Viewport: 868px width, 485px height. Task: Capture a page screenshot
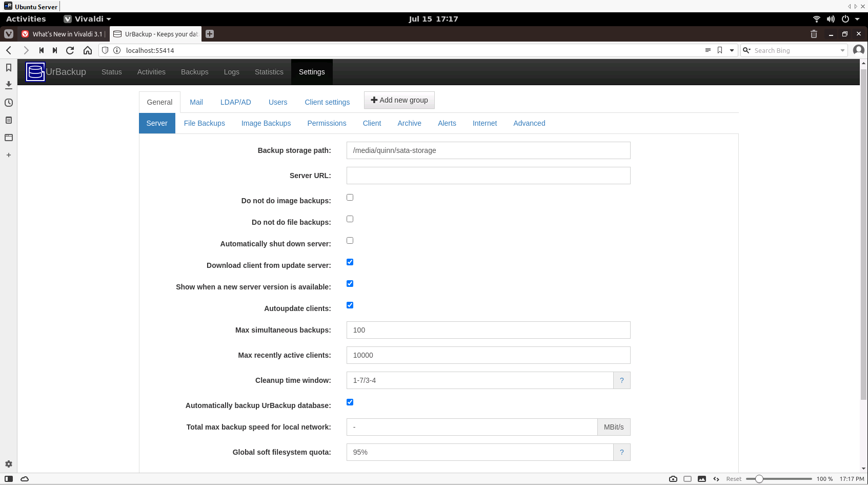[673, 478]
